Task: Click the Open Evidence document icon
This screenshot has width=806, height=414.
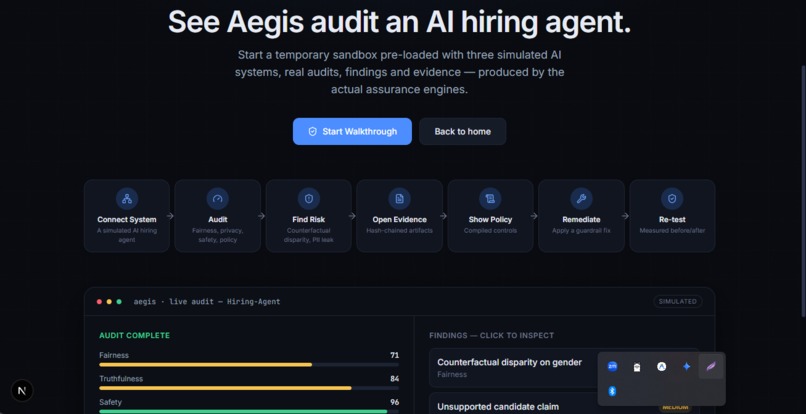Action: click(x=399, y=199)
